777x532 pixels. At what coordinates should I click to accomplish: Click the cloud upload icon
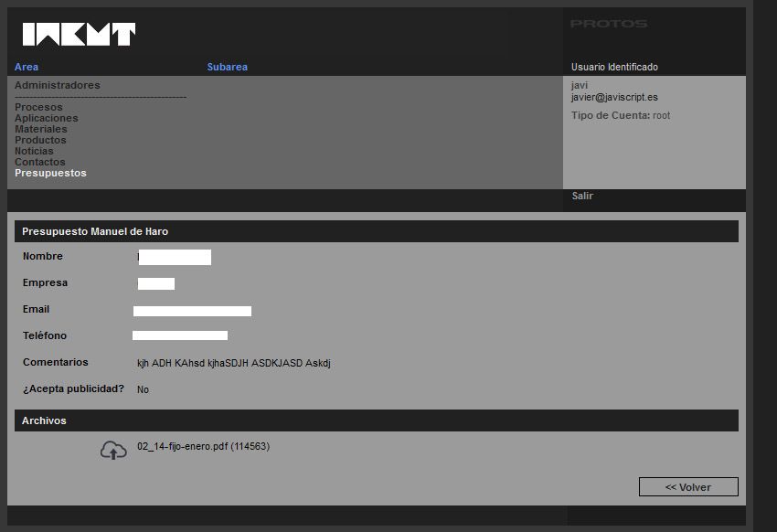tap(113, 450)
